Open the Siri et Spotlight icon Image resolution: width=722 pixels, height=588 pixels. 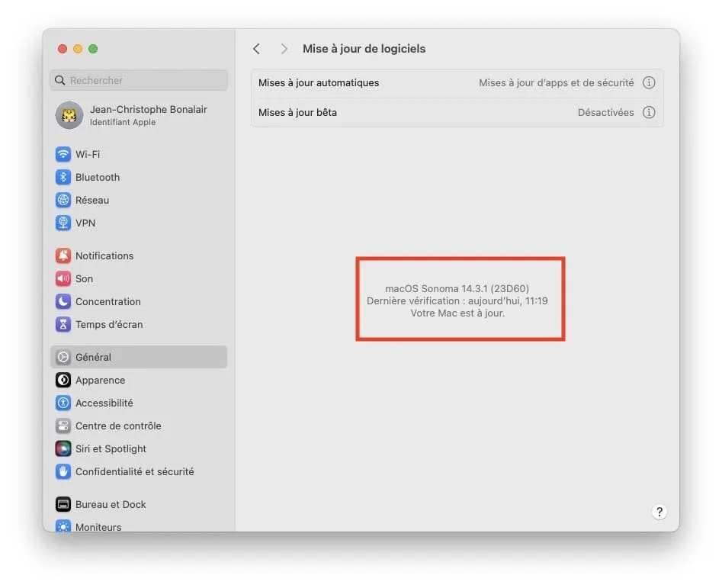63,449
